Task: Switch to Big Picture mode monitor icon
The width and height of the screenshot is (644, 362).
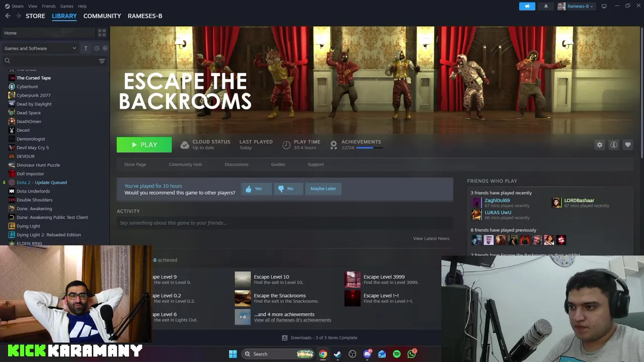Action: click(x=604, y=6)
